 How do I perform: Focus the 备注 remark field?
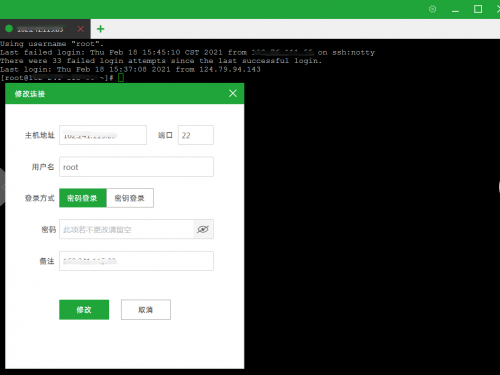pyautogui.click(x=136, y=261)
